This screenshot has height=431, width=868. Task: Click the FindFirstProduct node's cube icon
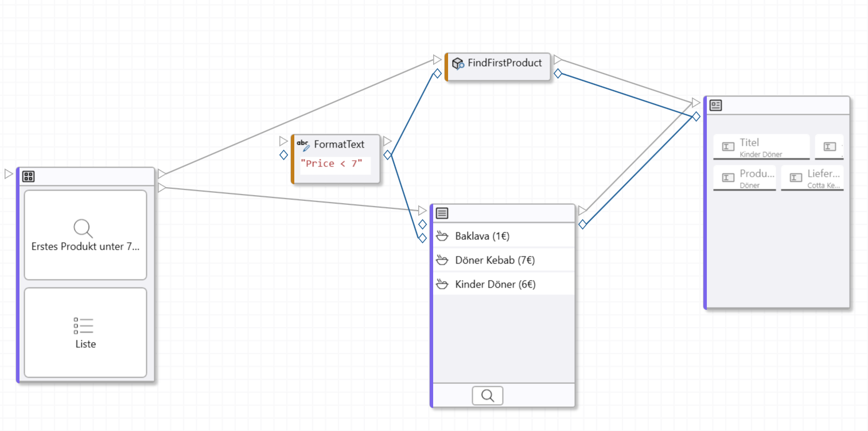[x=458, y=63]
